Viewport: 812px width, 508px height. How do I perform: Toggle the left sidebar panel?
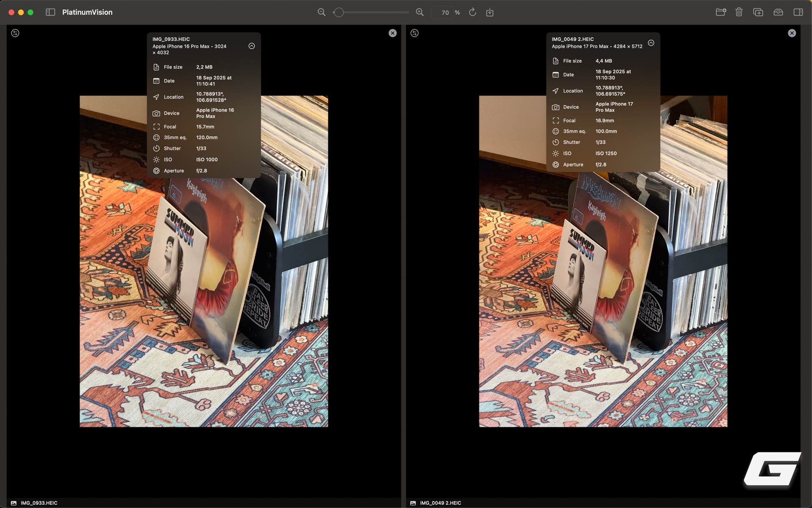click(x=50, y=12)
